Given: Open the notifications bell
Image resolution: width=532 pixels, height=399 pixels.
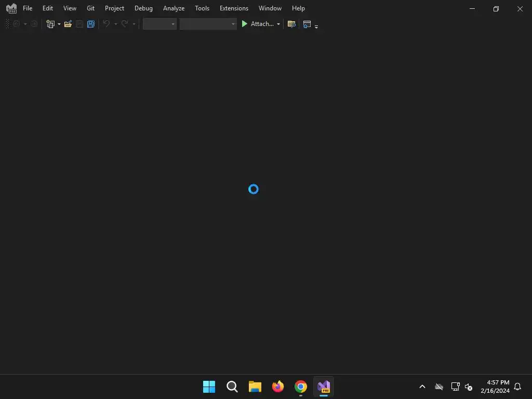Looking at the screenshot, I should (517, 387).
